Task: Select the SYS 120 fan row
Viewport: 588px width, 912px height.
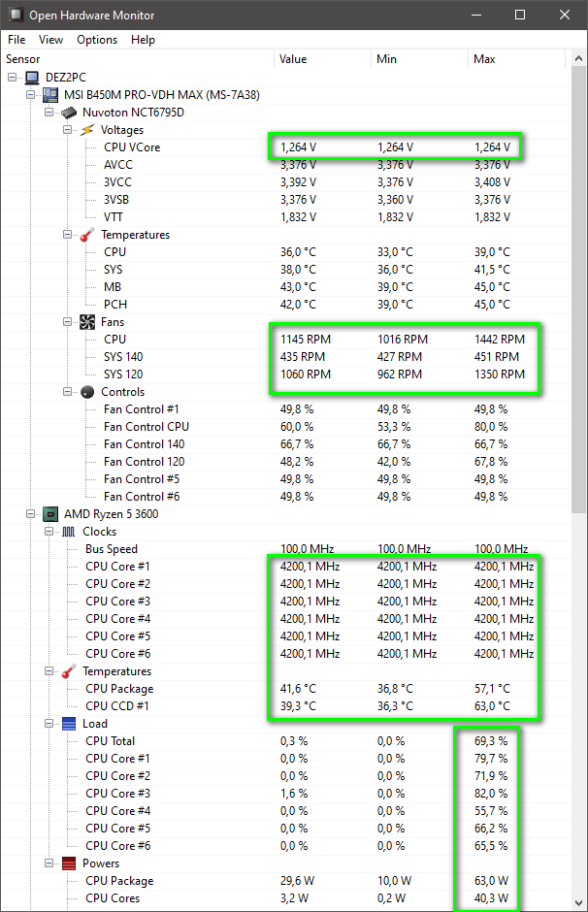Action: point(285,374)
